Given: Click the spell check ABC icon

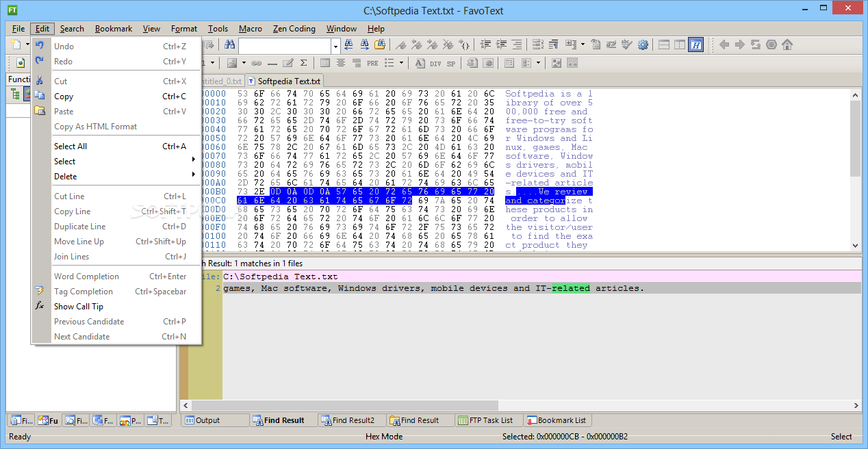Looking at the screenshot, I should [626, 44].
